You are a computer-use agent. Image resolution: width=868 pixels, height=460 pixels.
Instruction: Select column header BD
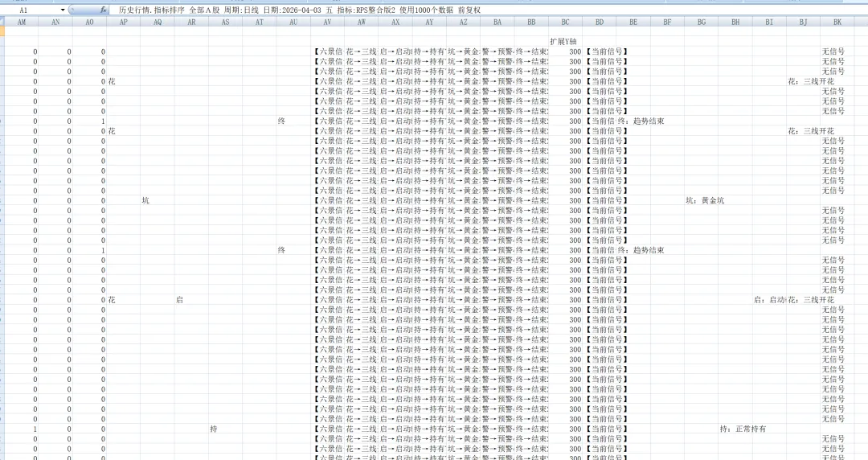[600, 23]
